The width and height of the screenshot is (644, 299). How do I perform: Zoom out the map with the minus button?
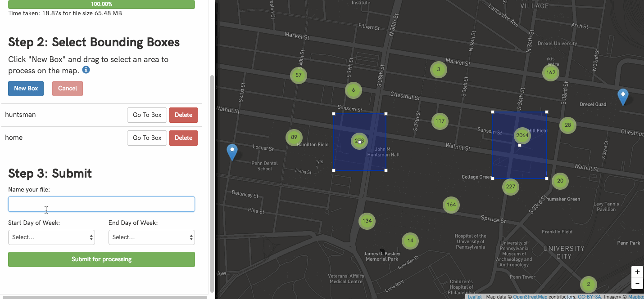(x=637, y=283)
